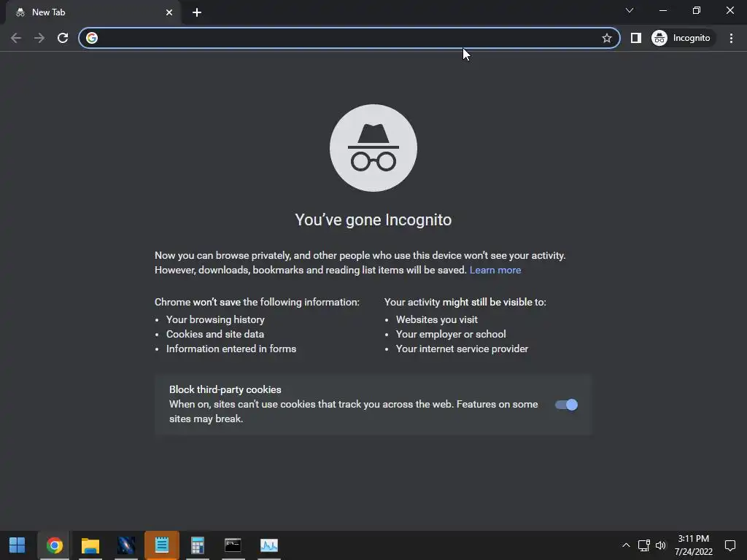Bookmark this tab with the star icon
747x560 pixels.
(x=606, y=38)
